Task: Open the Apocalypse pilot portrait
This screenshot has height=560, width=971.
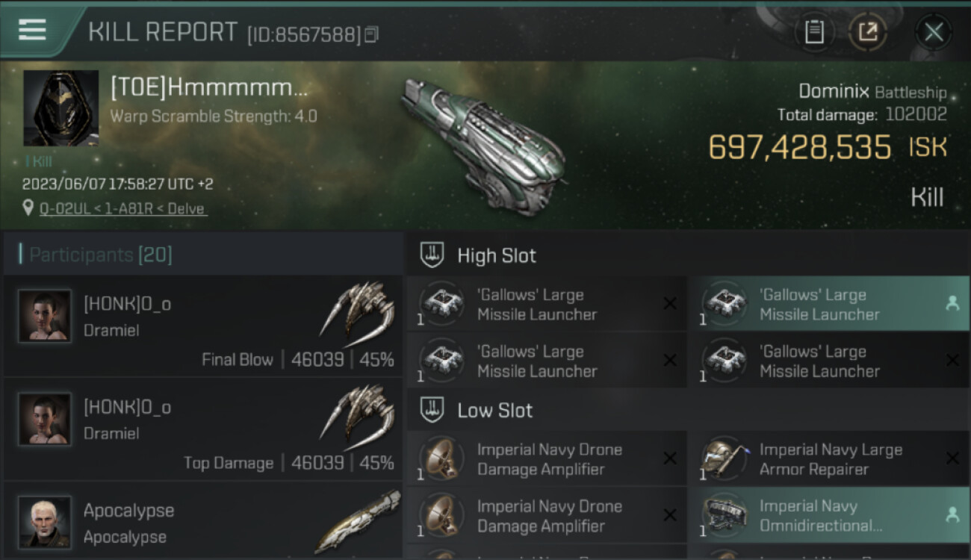Action: pos(45,522)
